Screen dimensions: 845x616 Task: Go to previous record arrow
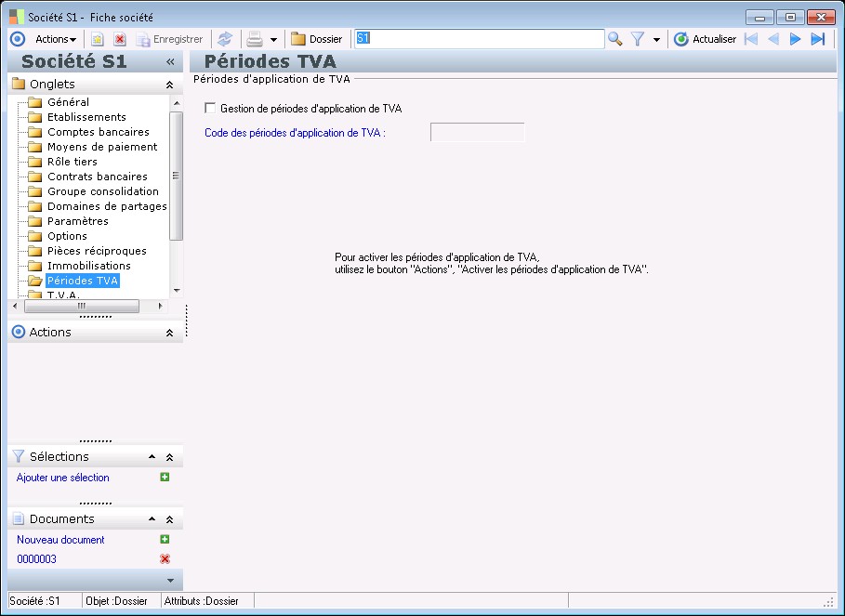pos(773,39)
